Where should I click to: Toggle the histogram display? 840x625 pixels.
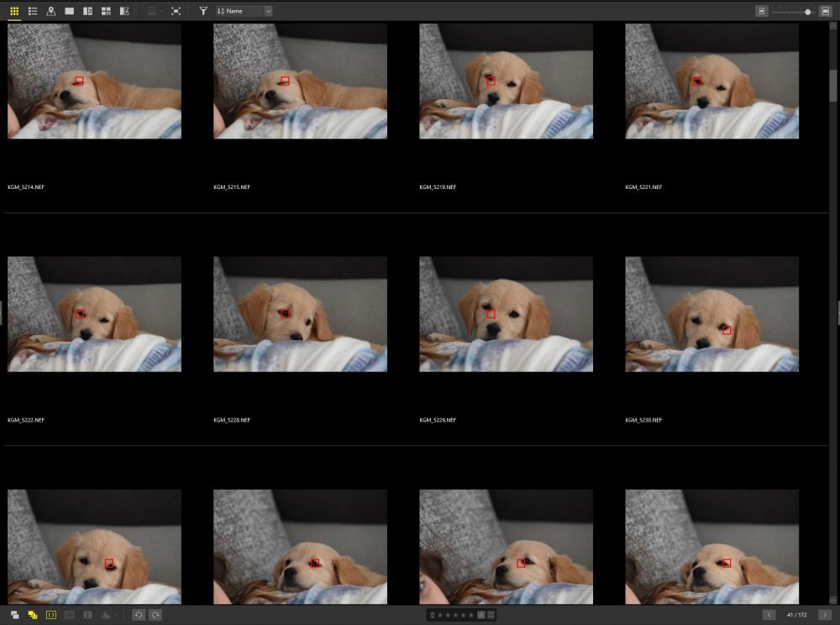(x=106, y=615)
